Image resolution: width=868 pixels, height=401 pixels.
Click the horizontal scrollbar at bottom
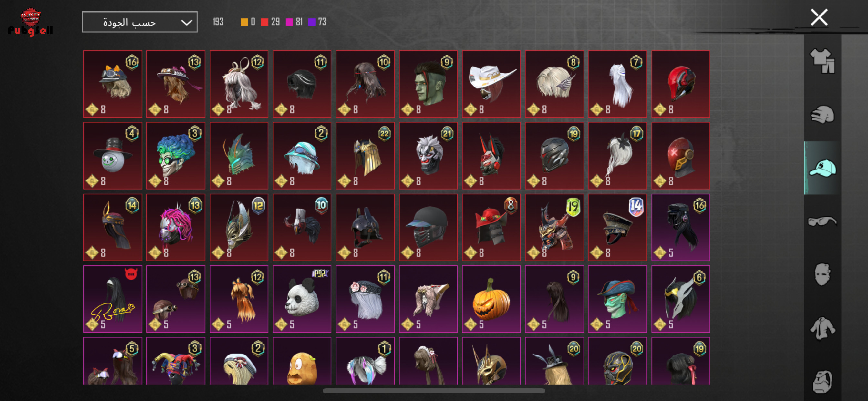[434, 391]
